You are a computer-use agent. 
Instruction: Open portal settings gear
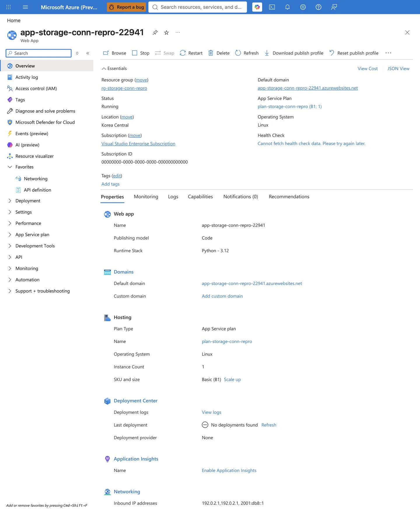pyautogui.click(x=303, y=7)
